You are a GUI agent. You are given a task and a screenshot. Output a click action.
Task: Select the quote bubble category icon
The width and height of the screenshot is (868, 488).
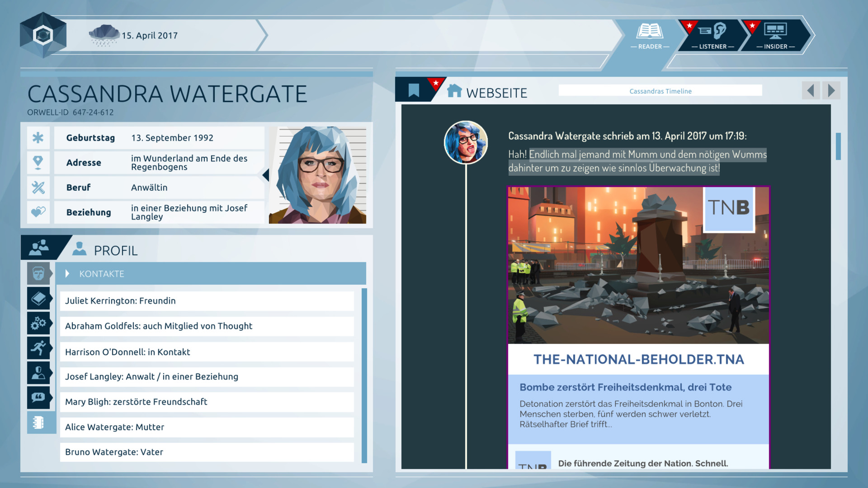pyautogui.click(x=38, y=398)
